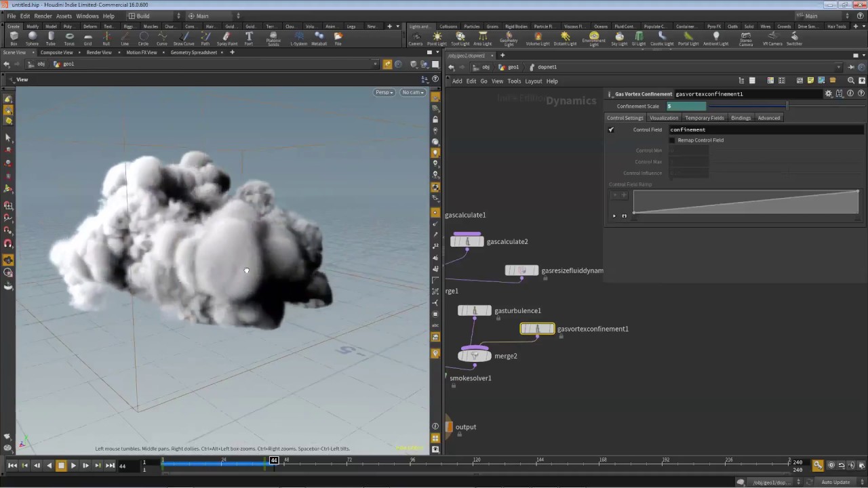Open the File menu
The image size is (868, 488).
12,16
